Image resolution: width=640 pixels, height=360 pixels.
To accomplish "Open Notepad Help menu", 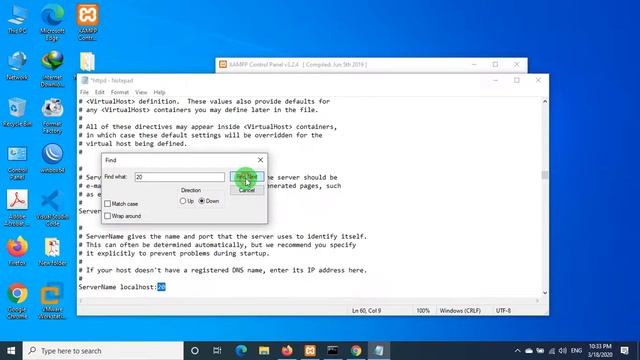I will [159, 92].
